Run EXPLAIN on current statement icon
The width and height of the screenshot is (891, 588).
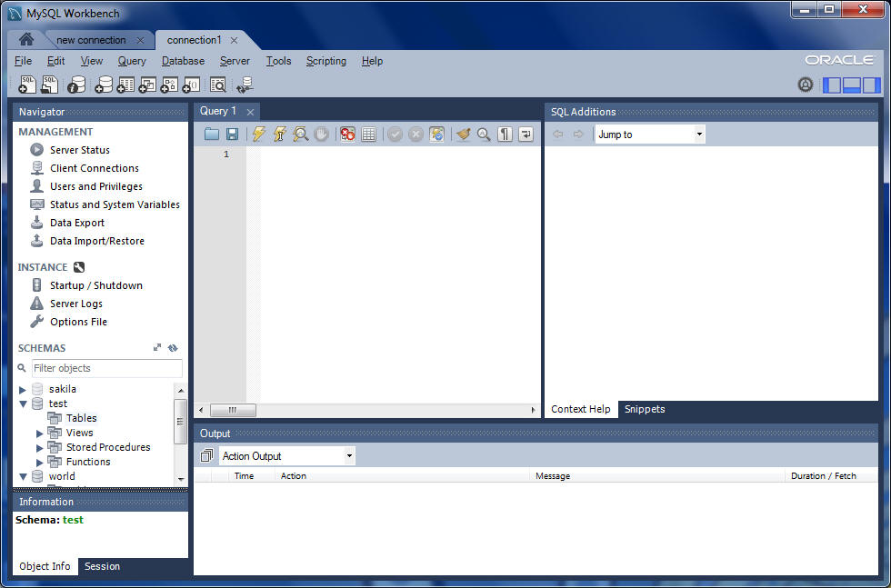point(301,135)
